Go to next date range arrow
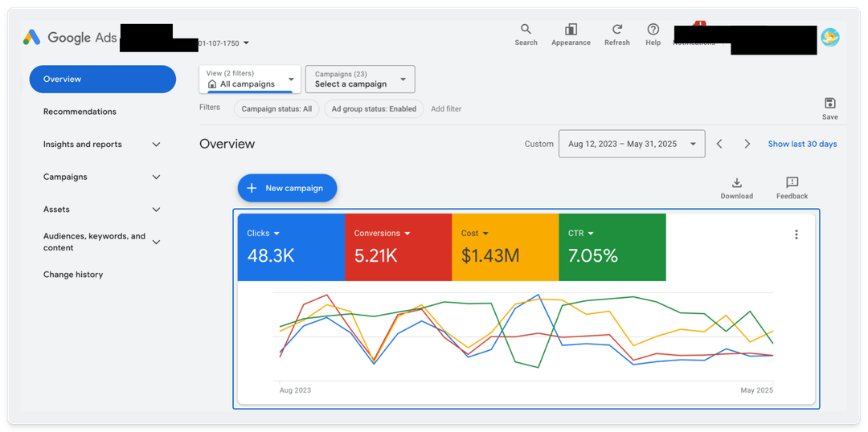Image resolution: width=868 pixels, height=432 pixels. pos(747,144)
